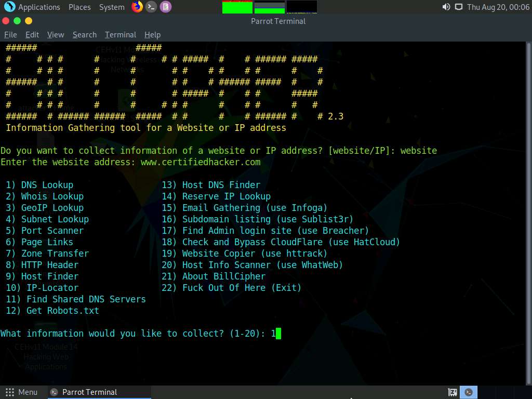Click the '10) IP-Locator' line

coord(42,288)
